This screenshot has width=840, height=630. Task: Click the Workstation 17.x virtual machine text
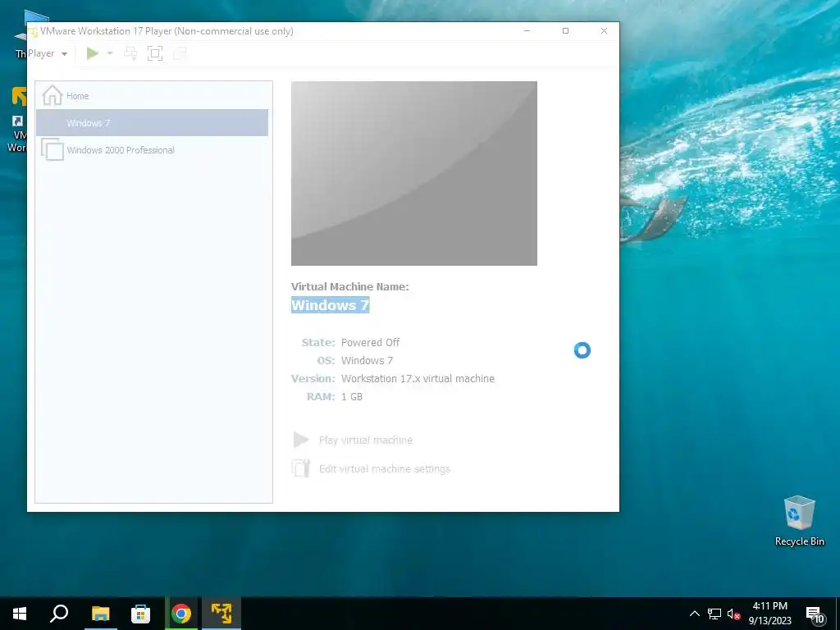[418, 378]
